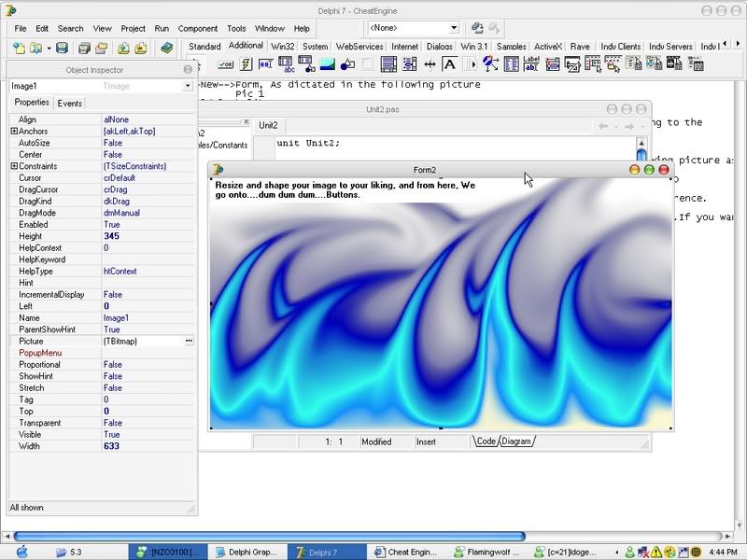
Task: Open the Image1 object selector dropdown
Action: click(x=189, y=85)
